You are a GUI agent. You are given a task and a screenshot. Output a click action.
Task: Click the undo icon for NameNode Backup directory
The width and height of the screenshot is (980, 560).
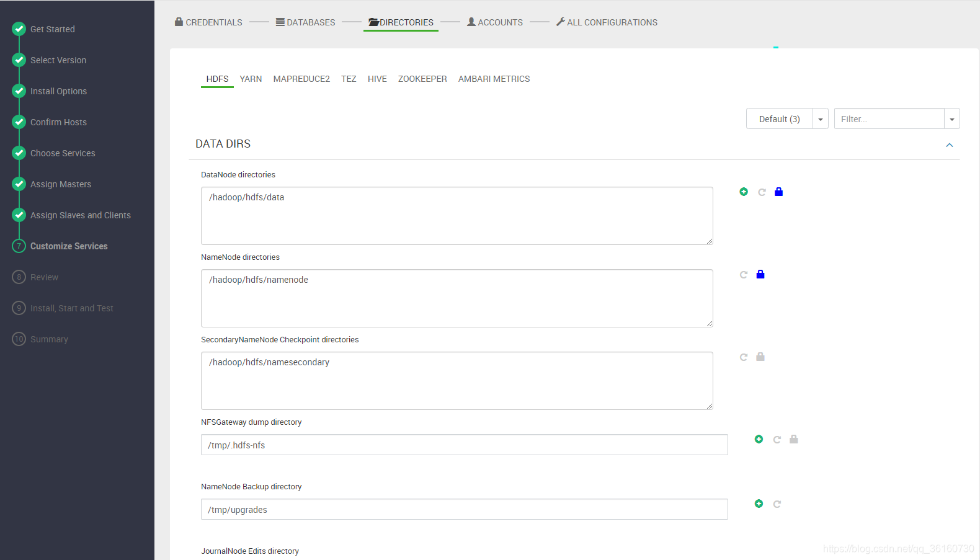(777, 504)
